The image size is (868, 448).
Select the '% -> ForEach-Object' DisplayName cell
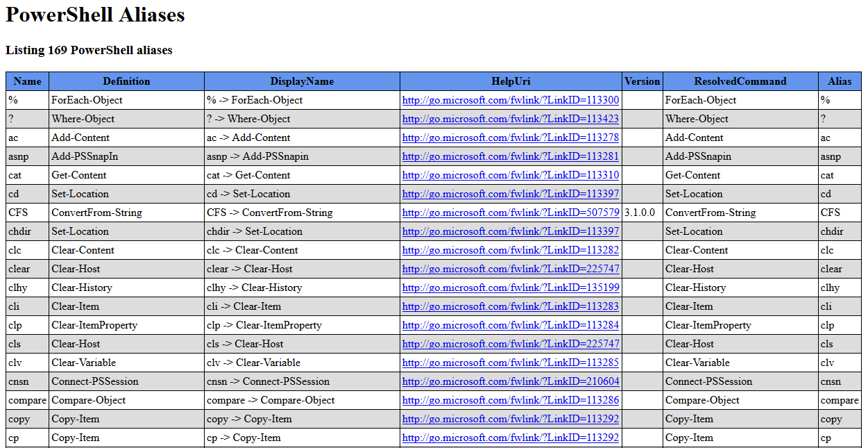coord(302,100)
